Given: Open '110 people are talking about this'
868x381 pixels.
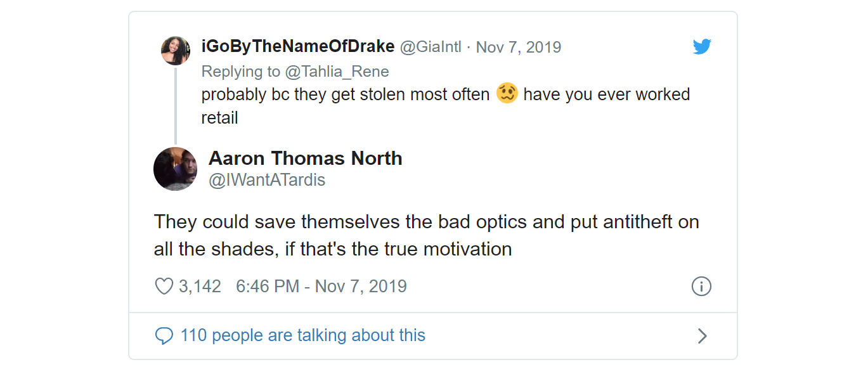Looking at the screenshot, I should [303, 335].
